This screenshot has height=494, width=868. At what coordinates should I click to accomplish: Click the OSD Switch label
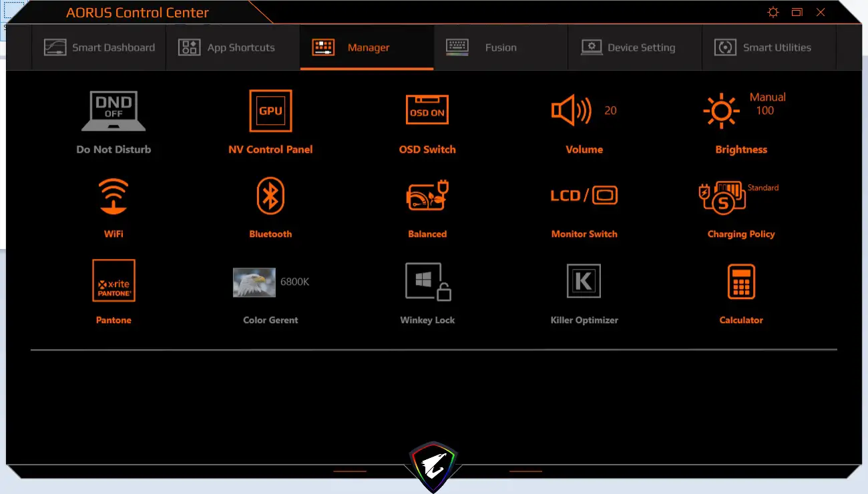[x=427, y=150]
